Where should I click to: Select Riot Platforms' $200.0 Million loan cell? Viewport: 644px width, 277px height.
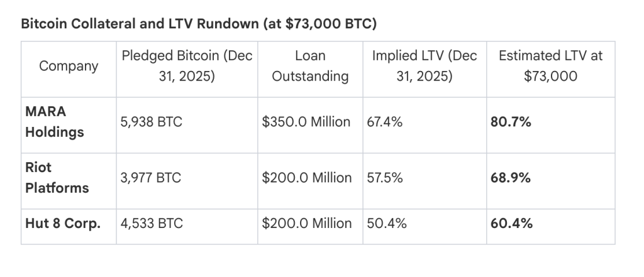(x=307, y=178)
